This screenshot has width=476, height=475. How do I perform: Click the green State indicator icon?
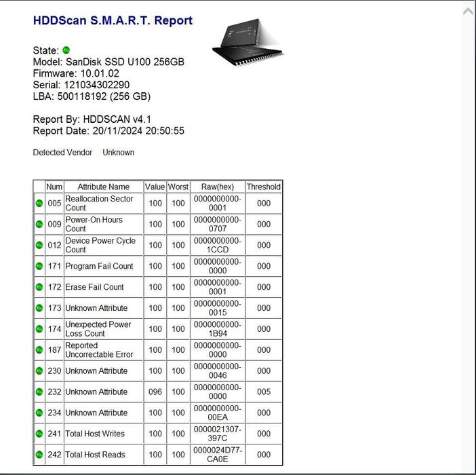click(66, 50)
